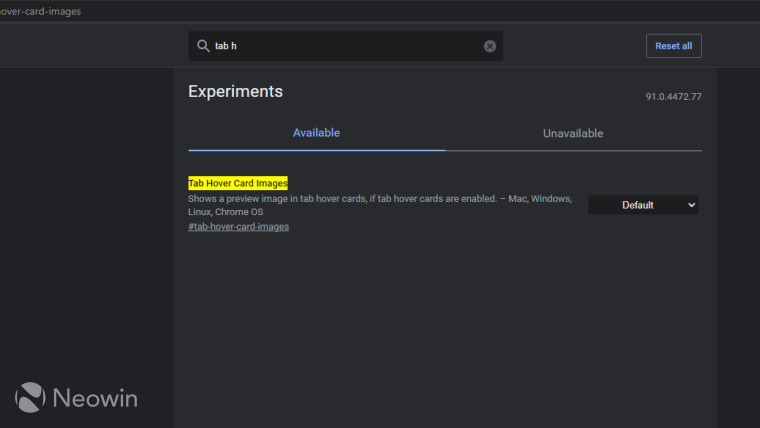Click the flag description mentioning Mac, Windows

(380, 205)
